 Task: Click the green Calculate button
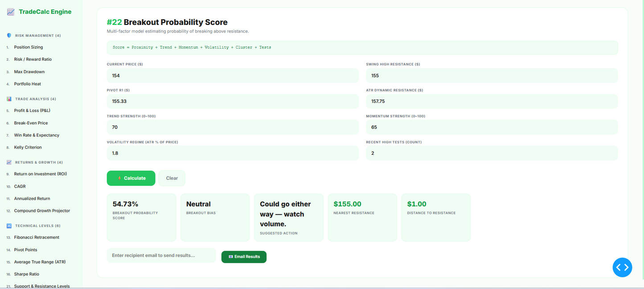coord(131,178)
